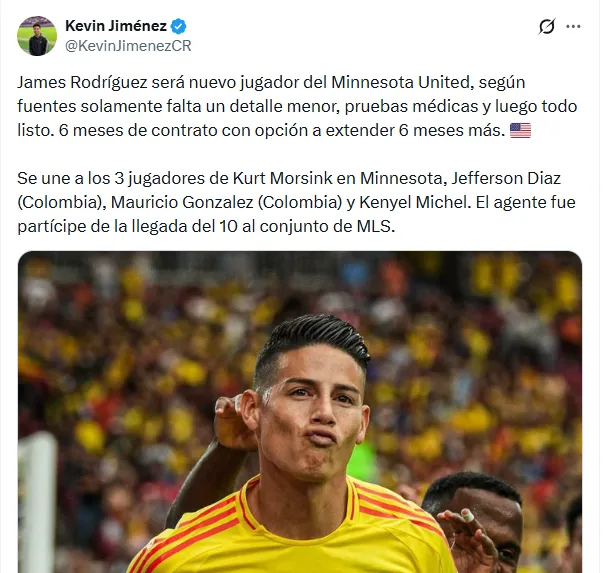Viewport: 607px width, 573px height.
Task: Click 'Minnesota United' in the tweet text
Action: [403, 82]
